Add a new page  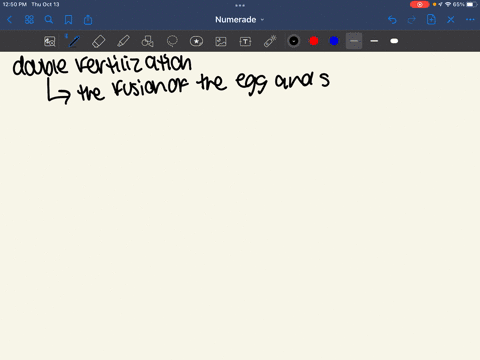431,20
